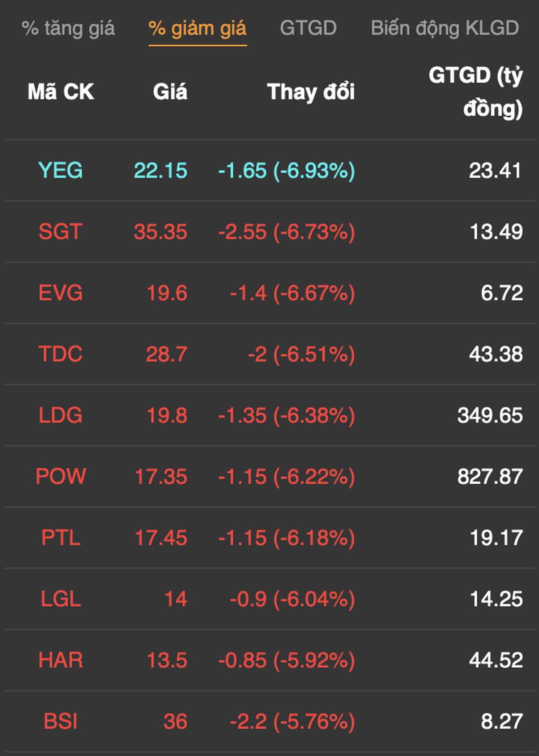Sort by the Giá column header
The image size is (539, 756).
coord(170,92)
